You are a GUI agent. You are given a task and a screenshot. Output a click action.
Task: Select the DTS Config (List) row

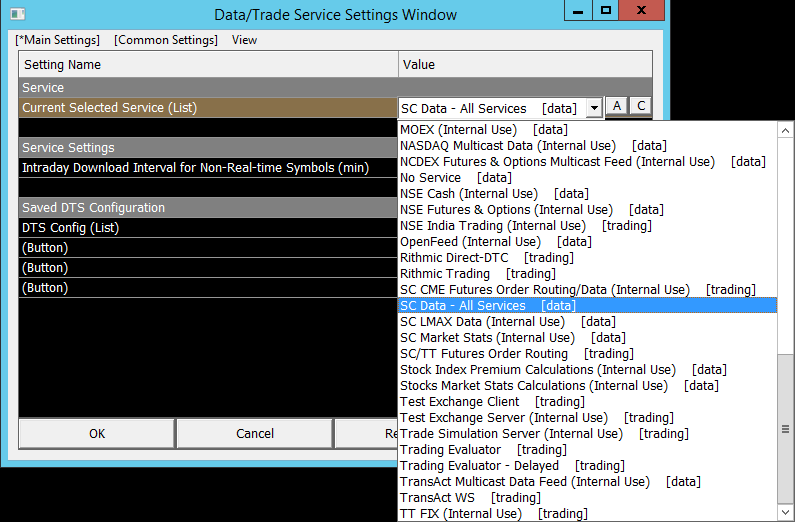pyautogui.click(x=208, y=228)
